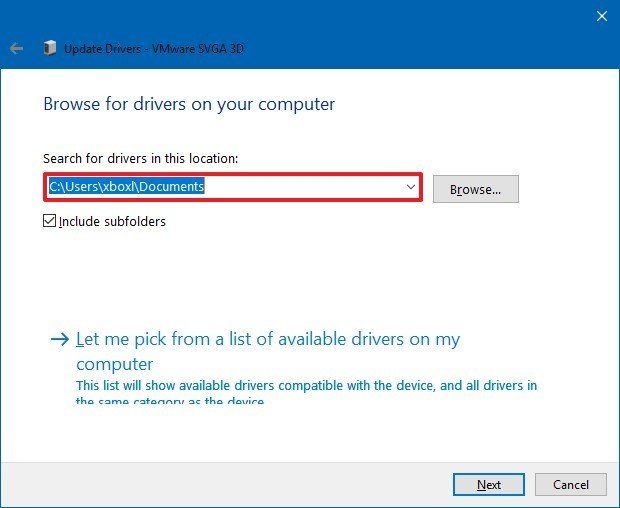Click the Browse... button
The height and width of the screenshot is (508, 620).
click(481, 188)
